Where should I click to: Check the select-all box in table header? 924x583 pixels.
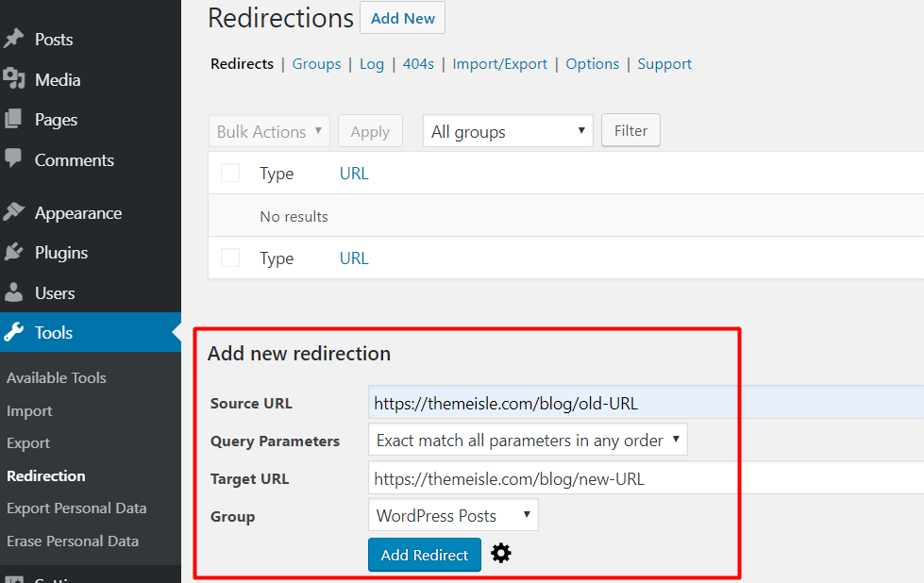(230, 173)
